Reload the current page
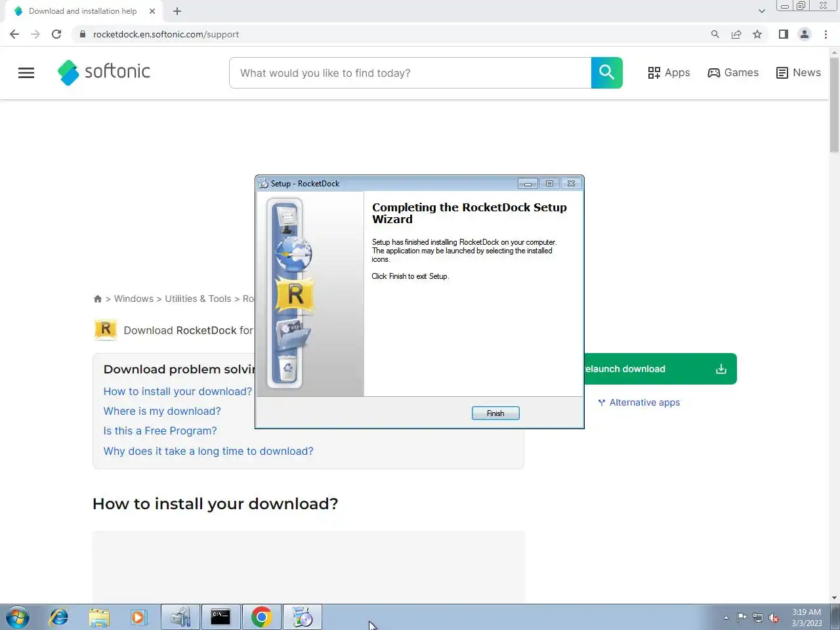Image resolution: width=840 pixels, height=630 pixels. pos(56,34)
